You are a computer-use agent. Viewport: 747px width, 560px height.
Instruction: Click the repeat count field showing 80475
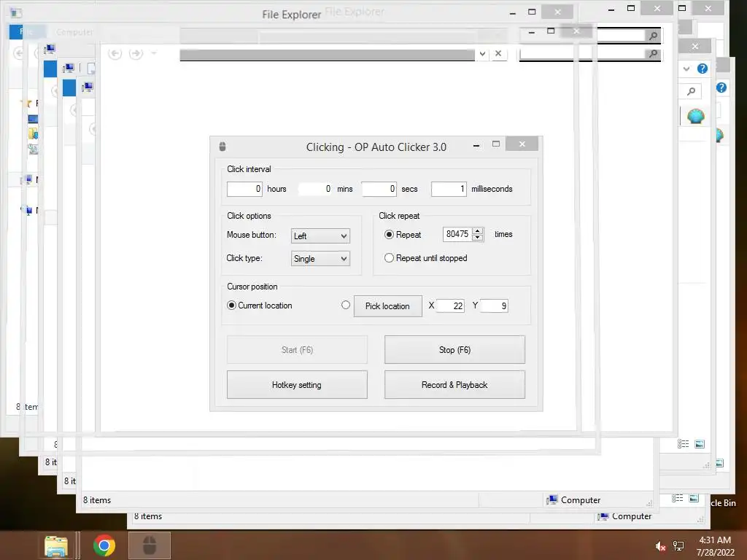457,234
